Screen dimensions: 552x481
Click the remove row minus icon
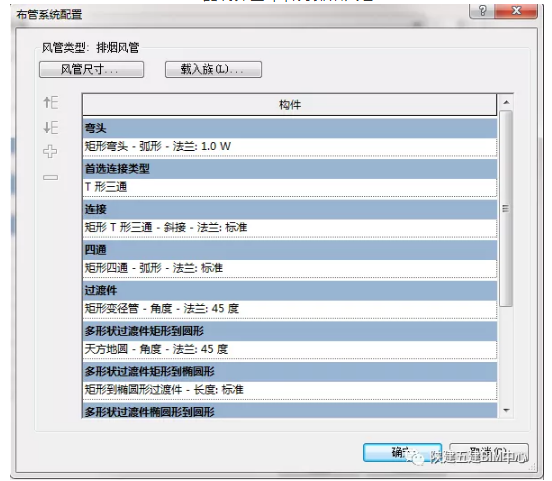pos(50,177)
